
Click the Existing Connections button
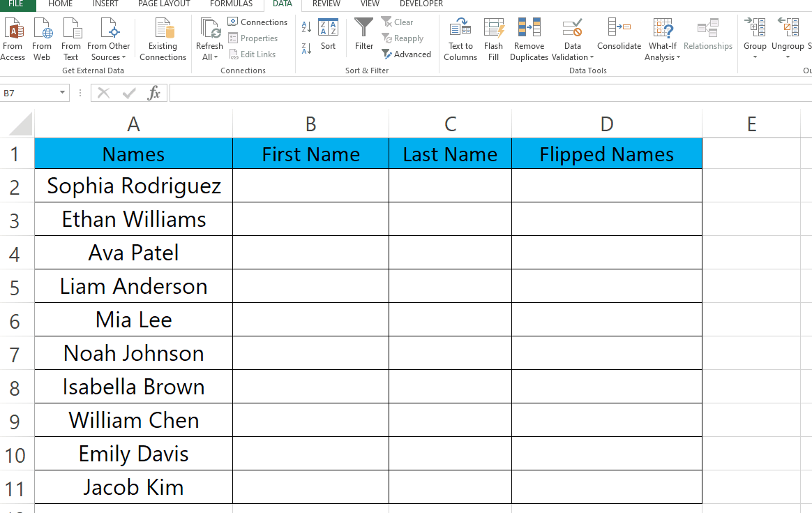point(163,38)
